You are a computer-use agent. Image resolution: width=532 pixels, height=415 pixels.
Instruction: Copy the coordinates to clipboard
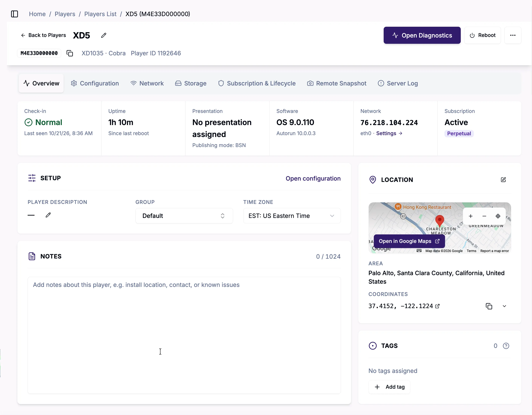pyautogui.click(x=489, y=306)
